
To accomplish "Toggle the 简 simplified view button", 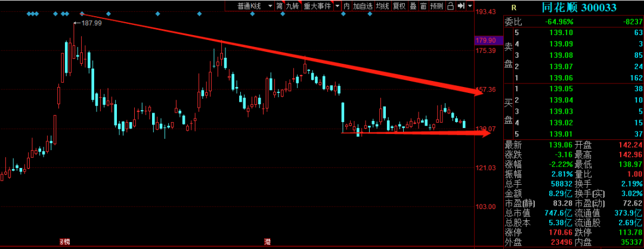I will click(x=279, y=6).
